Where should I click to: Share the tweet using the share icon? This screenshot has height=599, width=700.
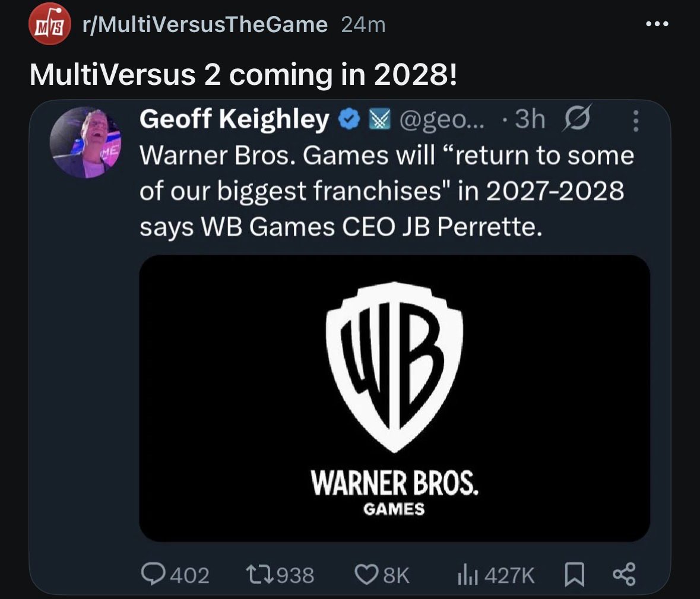pos(623,574)
